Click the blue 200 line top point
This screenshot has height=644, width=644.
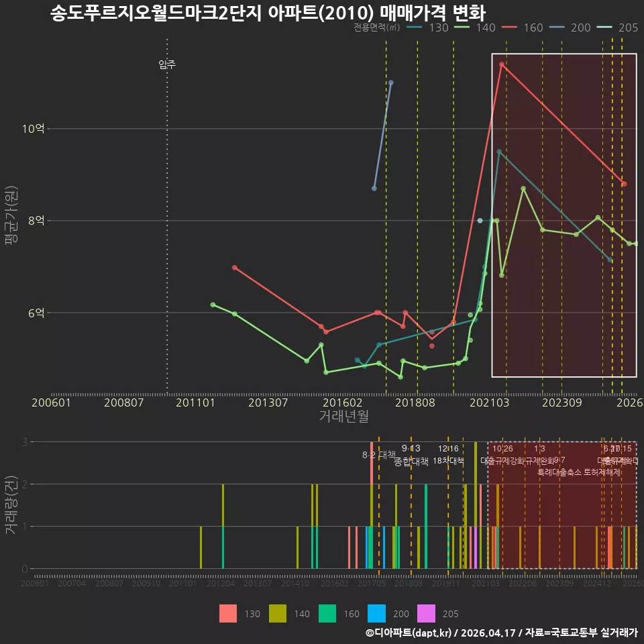click(391, 83)
